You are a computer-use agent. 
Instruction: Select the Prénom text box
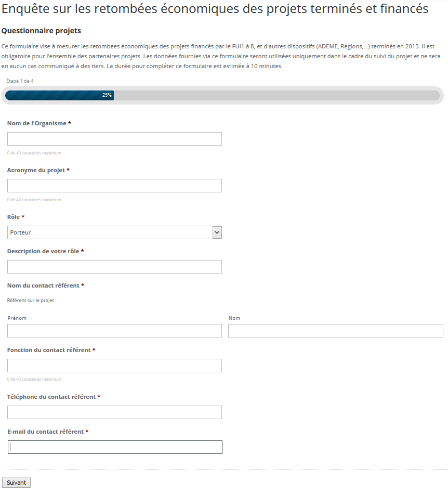(114, 331)
